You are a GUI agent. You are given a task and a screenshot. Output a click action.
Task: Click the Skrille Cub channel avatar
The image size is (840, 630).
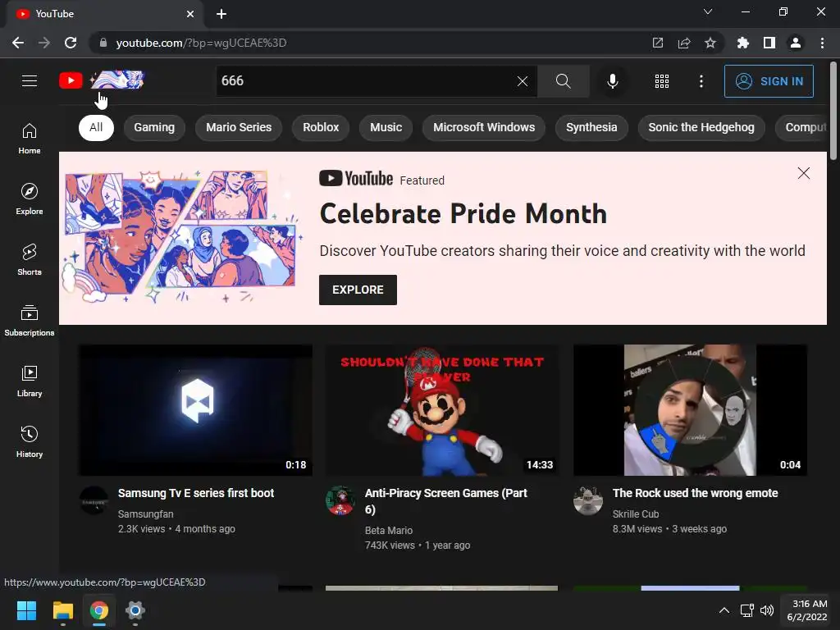[x=588, y=500]
